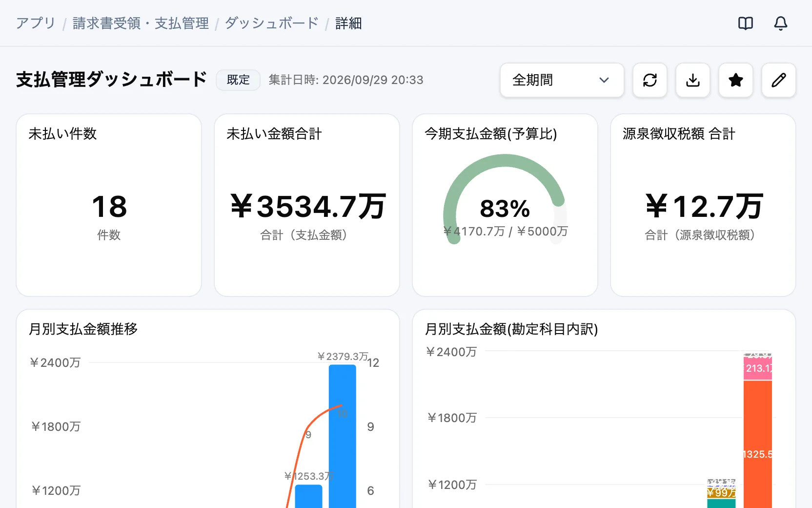Go to アプリ breadcrumb
812x508 pixels.
(x=36, y=23)
